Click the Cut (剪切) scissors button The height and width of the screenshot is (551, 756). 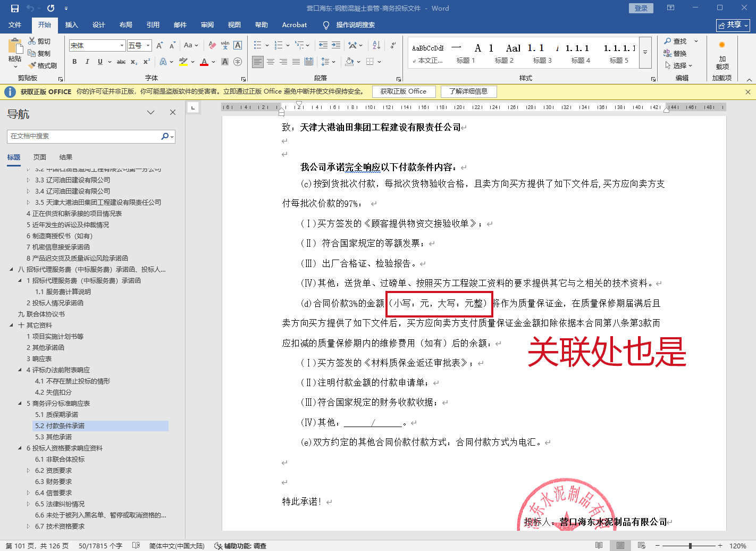[x=39, y=41]
